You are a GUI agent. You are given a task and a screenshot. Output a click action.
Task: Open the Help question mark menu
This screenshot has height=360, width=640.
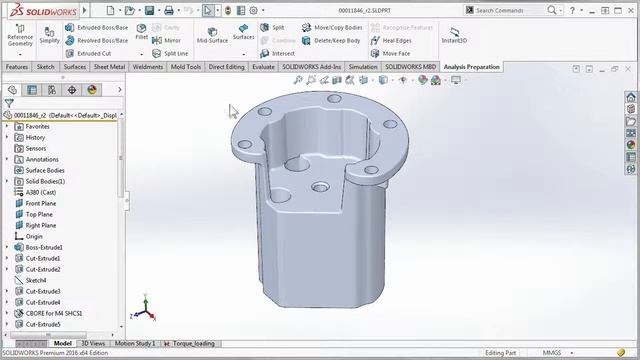click(572, 10)
